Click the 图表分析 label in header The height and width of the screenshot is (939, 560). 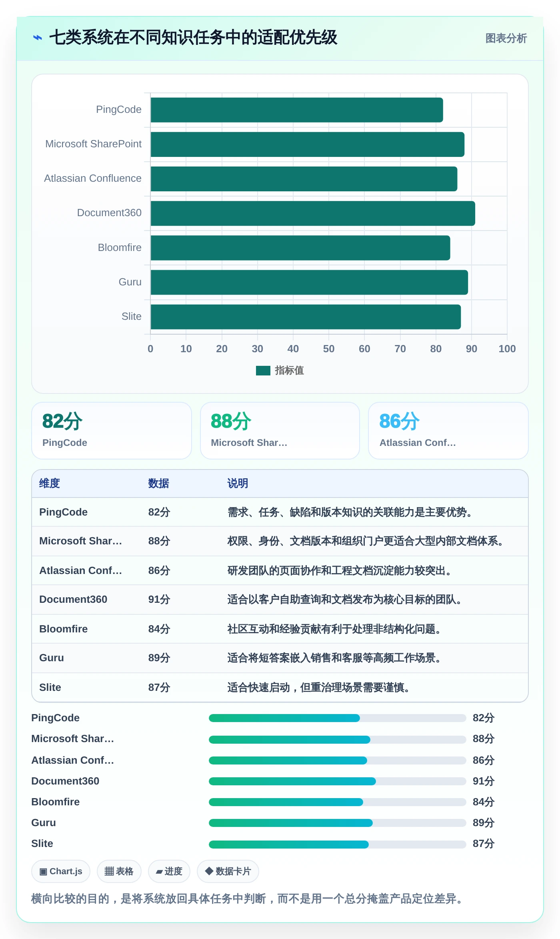(506, 38)
